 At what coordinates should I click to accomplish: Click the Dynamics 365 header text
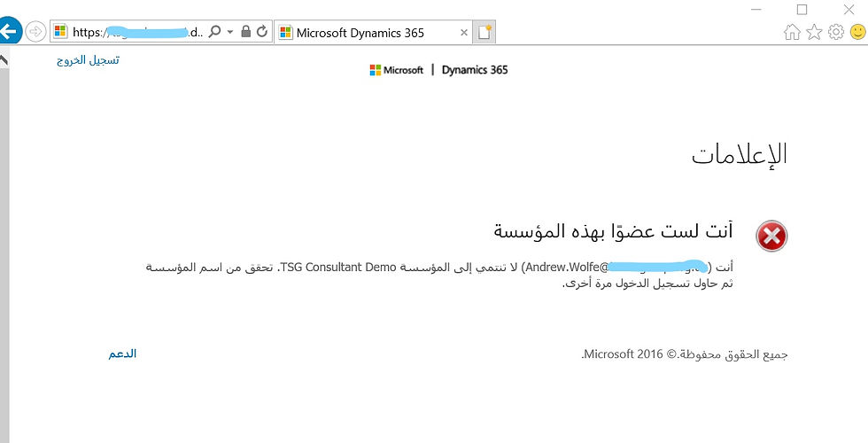[475, 70]
